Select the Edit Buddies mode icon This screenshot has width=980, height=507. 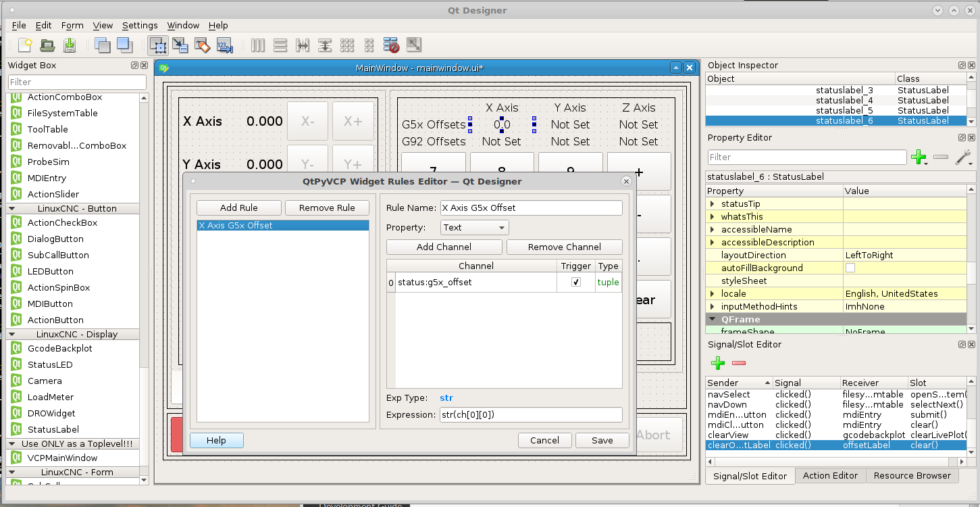point(203,45)
